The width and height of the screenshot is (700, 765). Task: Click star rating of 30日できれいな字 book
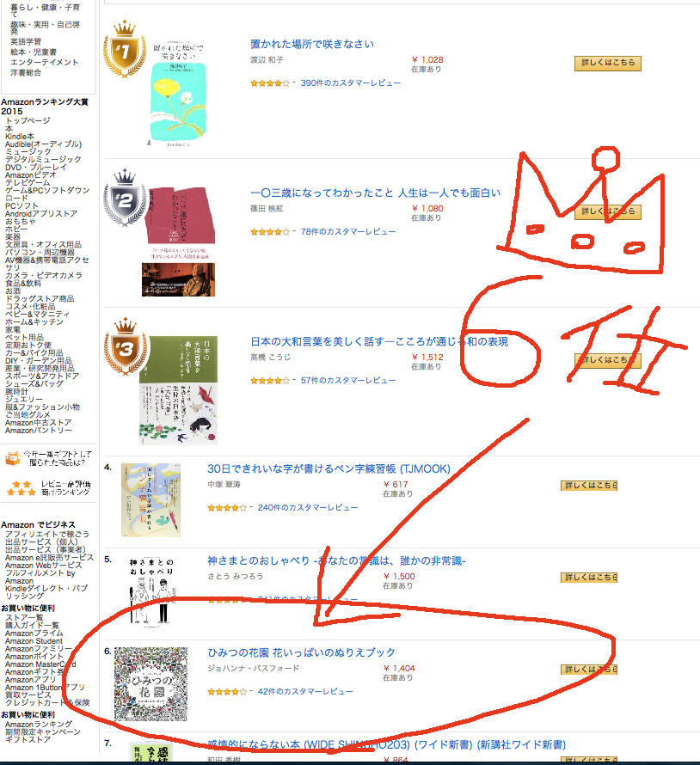point(227,508)
